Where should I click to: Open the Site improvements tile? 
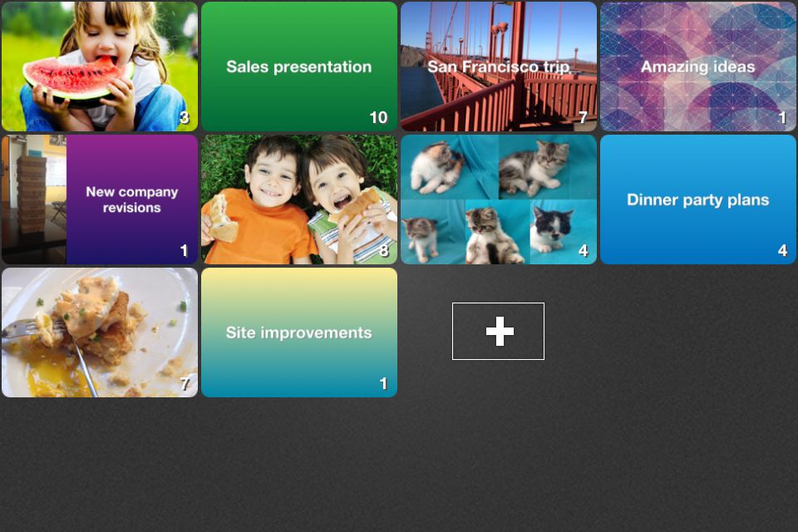coord(299,332)
